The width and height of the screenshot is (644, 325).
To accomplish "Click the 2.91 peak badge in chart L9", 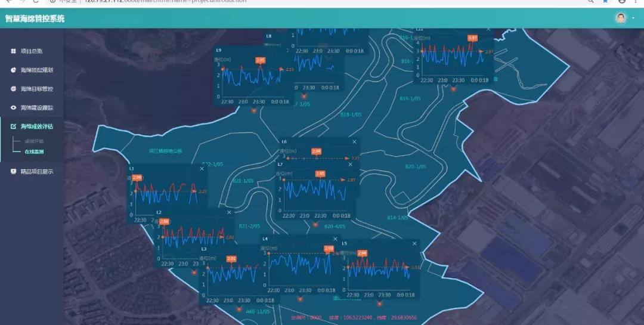I will [x=260, y=60].
